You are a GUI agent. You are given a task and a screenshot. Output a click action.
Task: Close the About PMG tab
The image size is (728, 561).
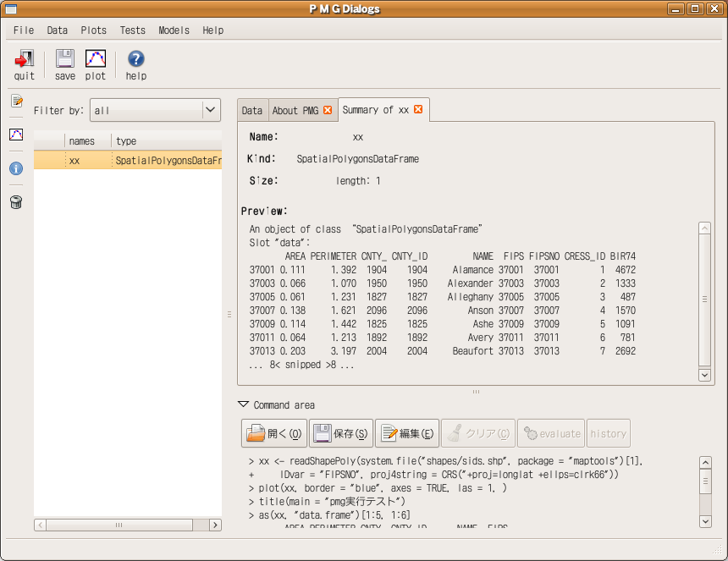point(328,111)
